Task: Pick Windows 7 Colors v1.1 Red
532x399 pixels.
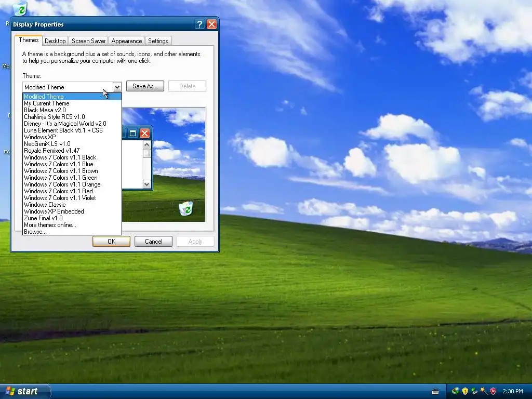Action: (x=72, y=191)
